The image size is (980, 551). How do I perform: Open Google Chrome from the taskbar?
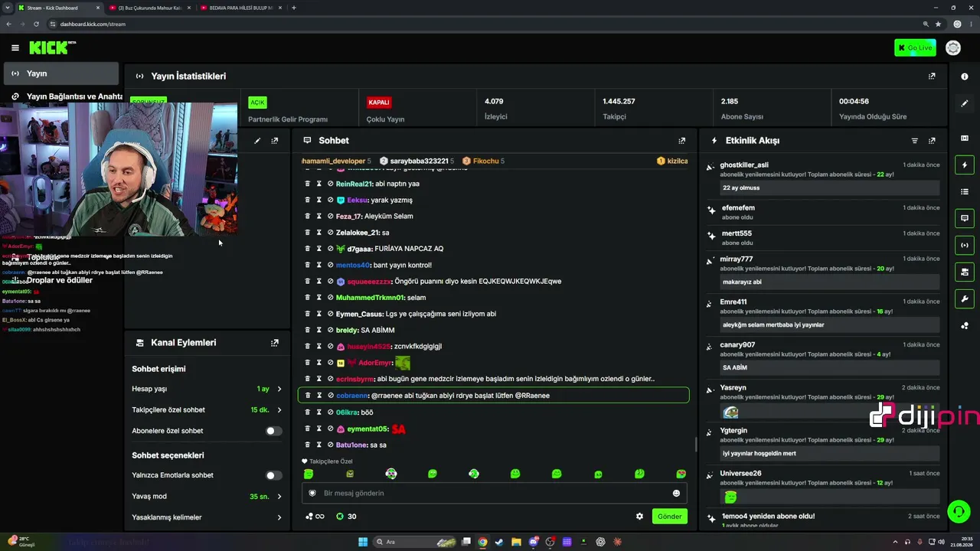482,542
